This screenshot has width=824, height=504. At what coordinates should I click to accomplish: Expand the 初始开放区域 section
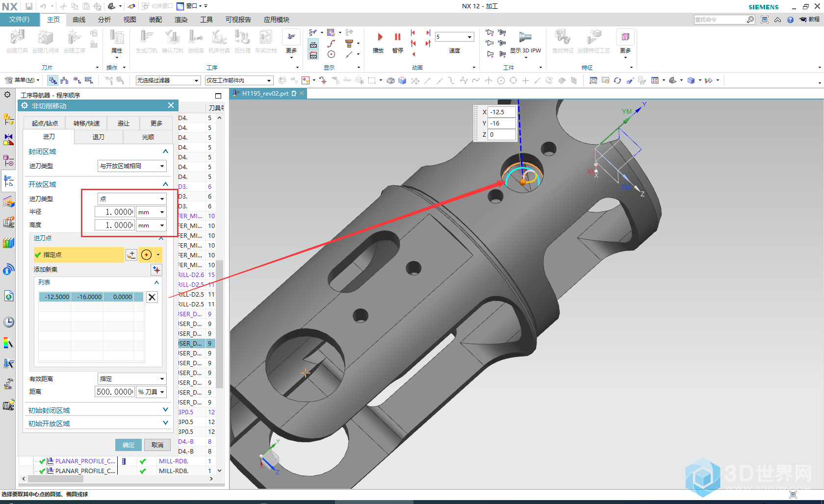click(x=165, y=423)
